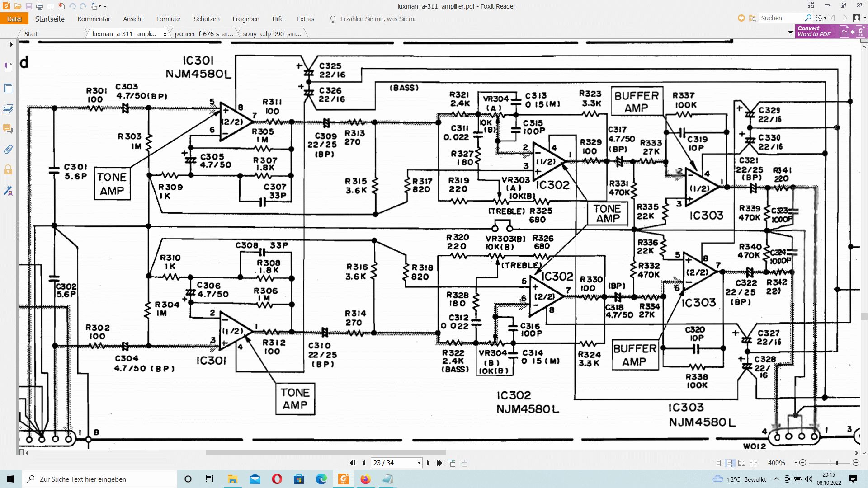Click the Open file folder icon
This screenshot has height=488, width=868.
coord(18,6)
